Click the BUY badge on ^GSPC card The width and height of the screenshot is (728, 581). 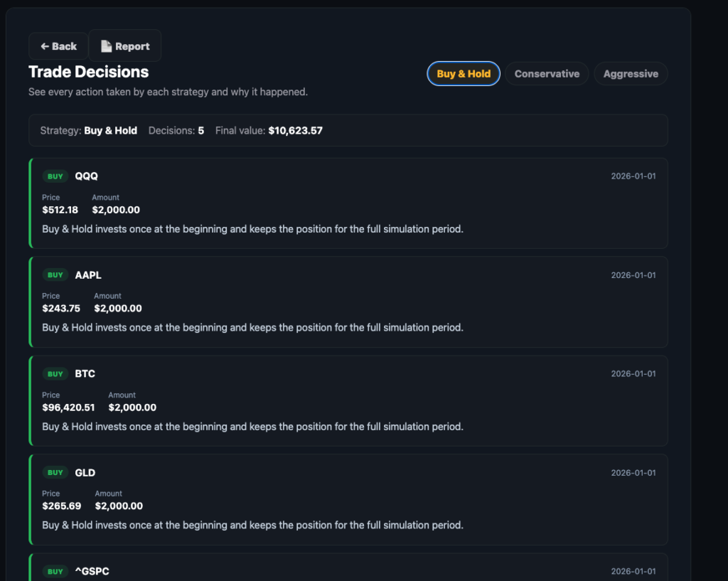(x=55, y=571)
